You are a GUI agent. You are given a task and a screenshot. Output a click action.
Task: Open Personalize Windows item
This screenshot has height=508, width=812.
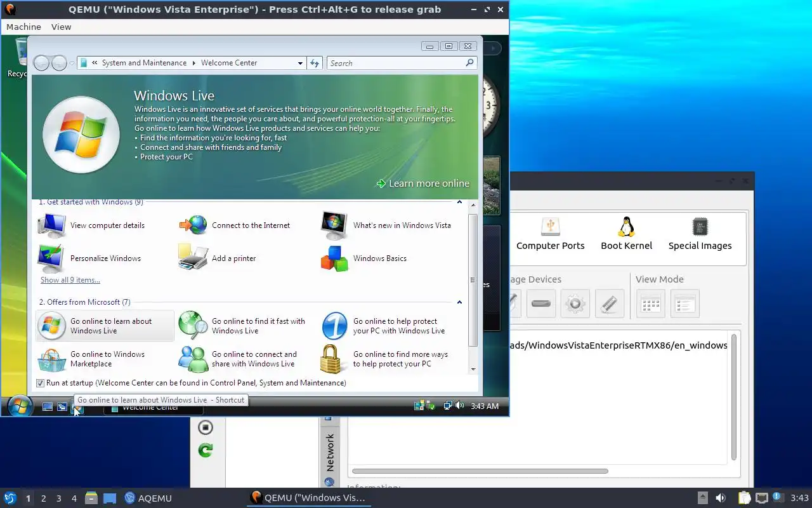[89, 258]
